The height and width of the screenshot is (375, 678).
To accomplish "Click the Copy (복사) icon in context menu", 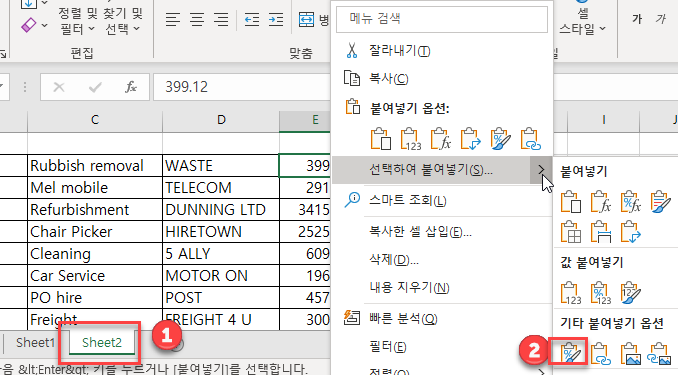I will [352, 79].
